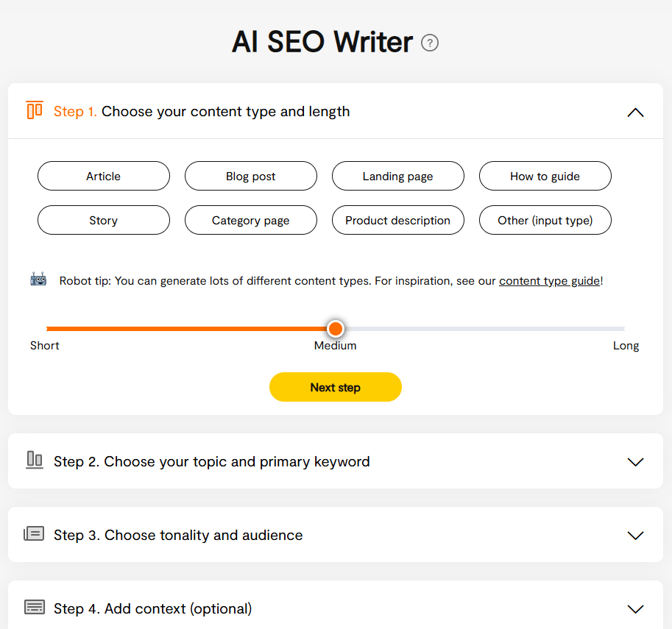Screen dimensions: 672x629
Task: Collapse the Step 1 section chevron
Action: 635,112
